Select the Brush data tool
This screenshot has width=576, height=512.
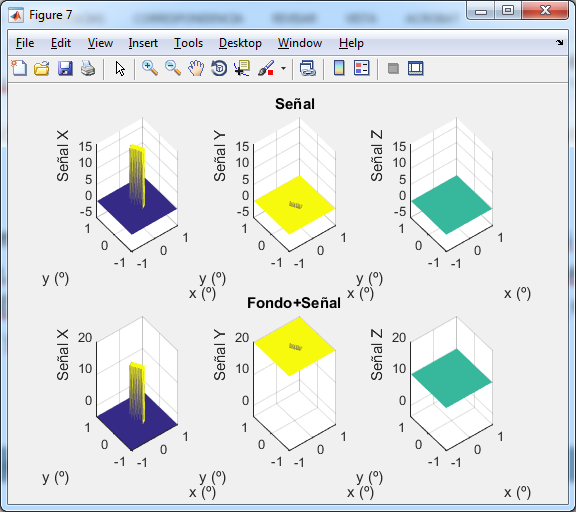266,68
